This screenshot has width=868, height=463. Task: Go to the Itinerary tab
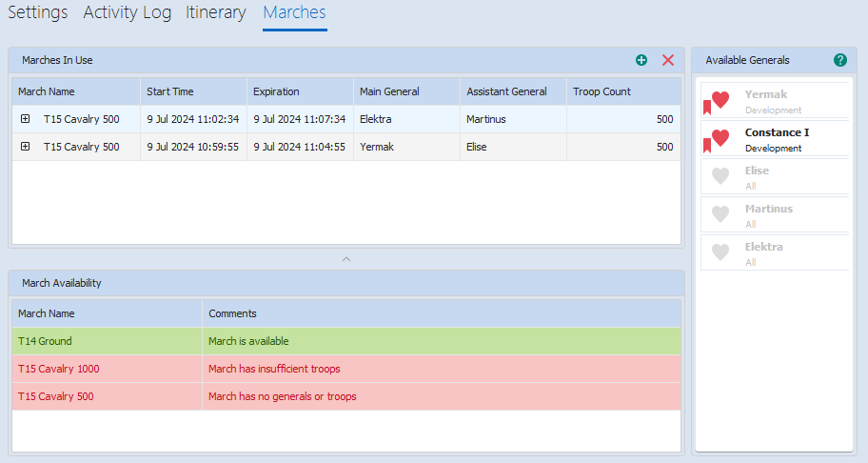[x=216, y=13]
